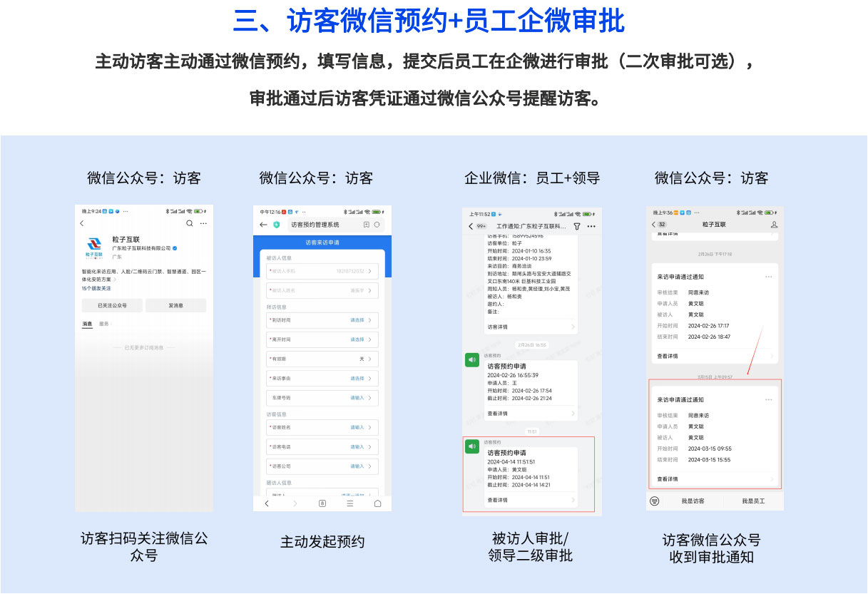Open the 我是员工 menu
The height and width of the screenshot is (594, 868).
point(753,501)
